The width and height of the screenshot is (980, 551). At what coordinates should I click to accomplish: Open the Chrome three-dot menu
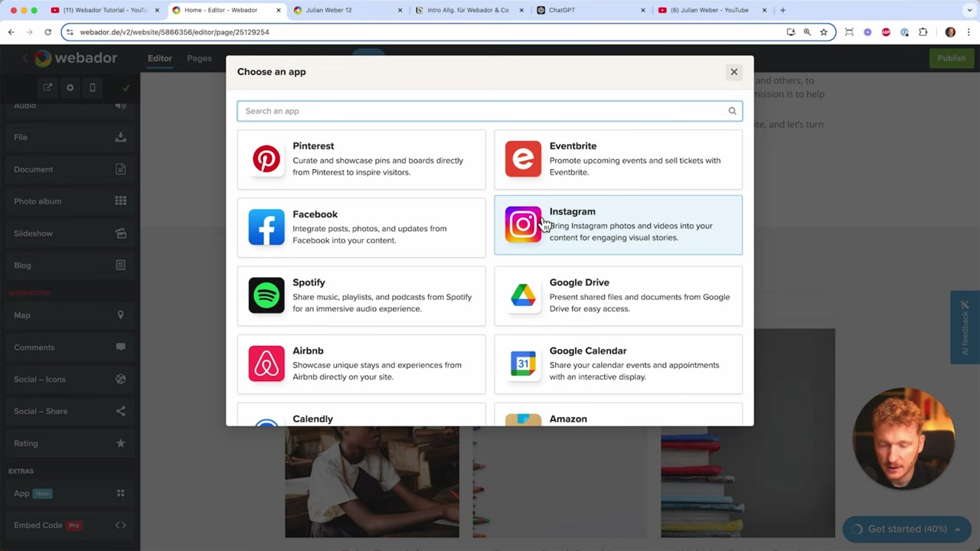pyautogui.click(x=969, y=32)
